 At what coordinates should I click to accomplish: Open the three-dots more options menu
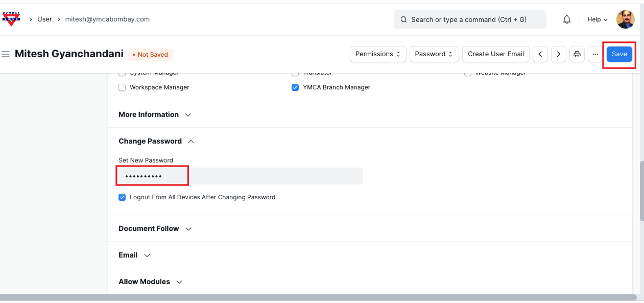coord(595,54)
